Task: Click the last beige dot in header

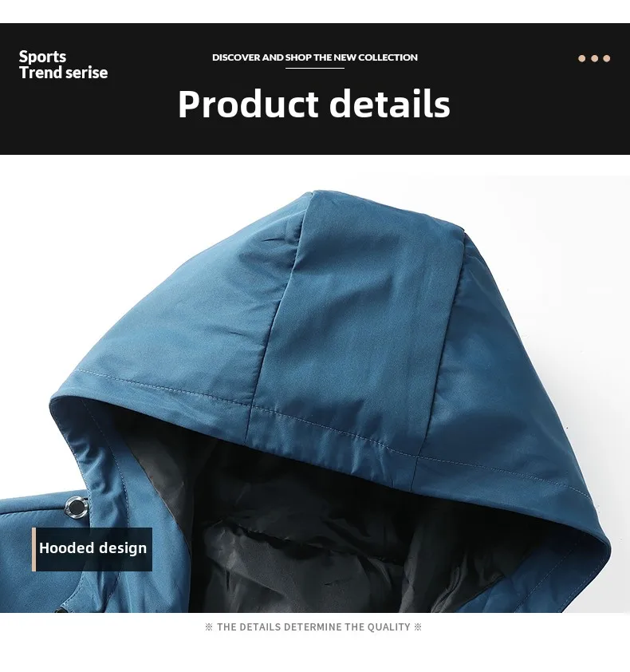Action: (x=606, y=58)
